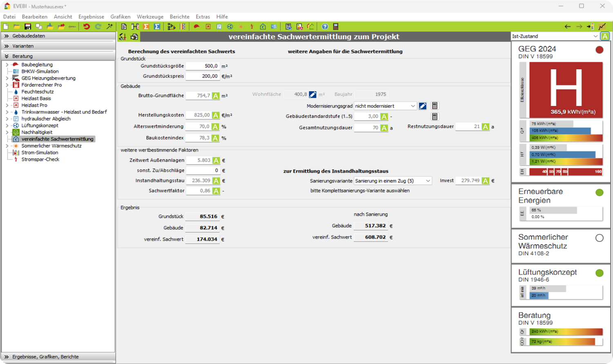Image resolution: width=613 pixels, height=364 pixels.
Task: Select Strom-Simulation in the tree
Action: (x=40, y=153)
